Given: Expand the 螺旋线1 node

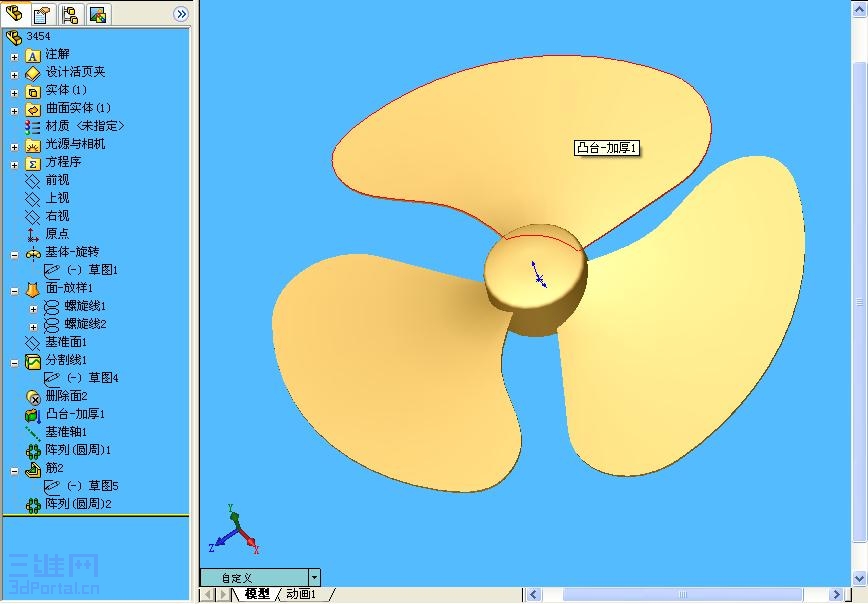Looking at the screenshot, I should pos(33,309).
